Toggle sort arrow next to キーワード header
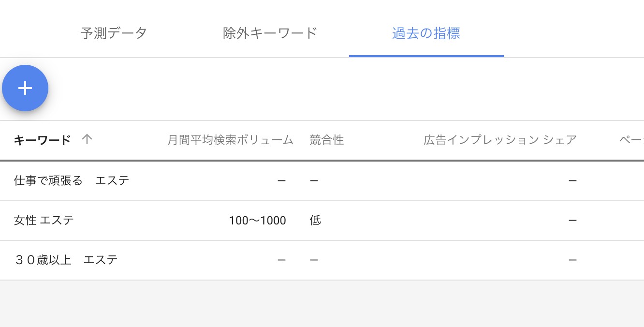644x327 pixels. pyautogui.click(x=87, y=139)
